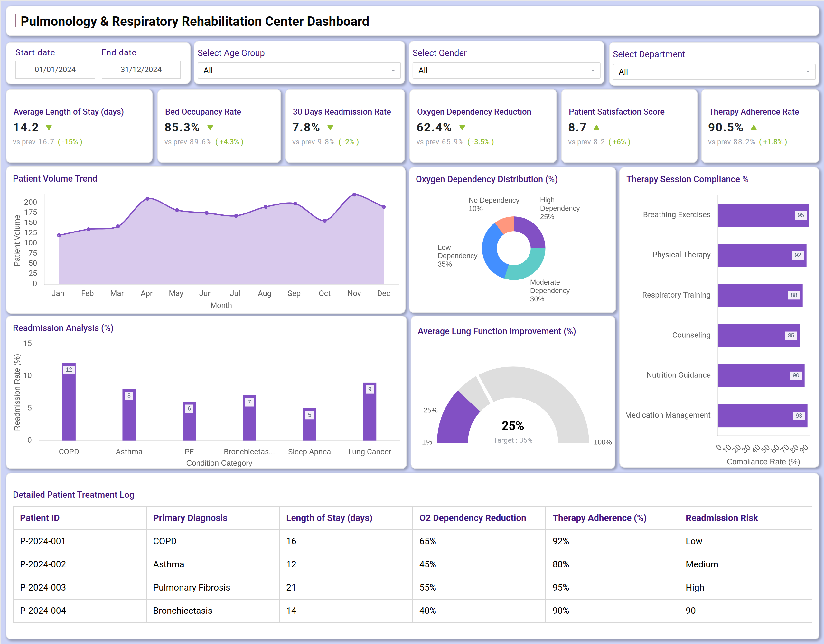This screenshot has height=644, width=824.
Task: Click the High Dependency purple donut slice
Action: pos(531,230)
